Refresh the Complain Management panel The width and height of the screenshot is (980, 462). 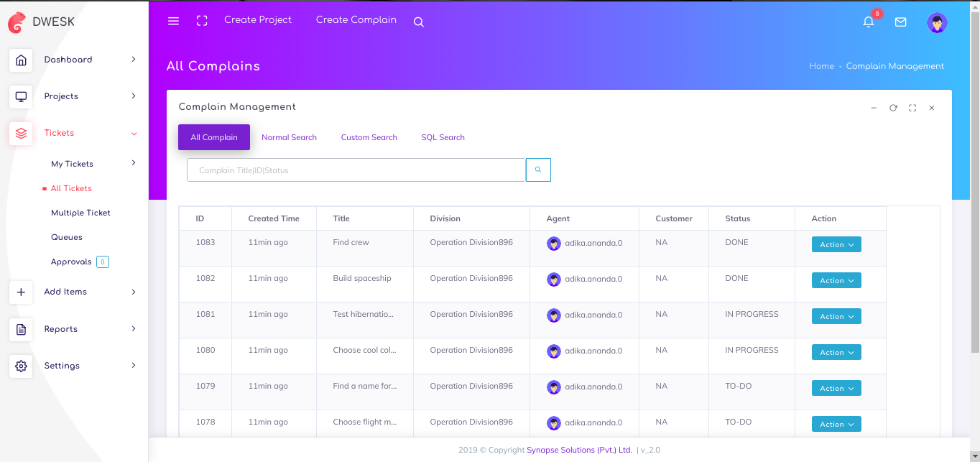tap(893, 108)
